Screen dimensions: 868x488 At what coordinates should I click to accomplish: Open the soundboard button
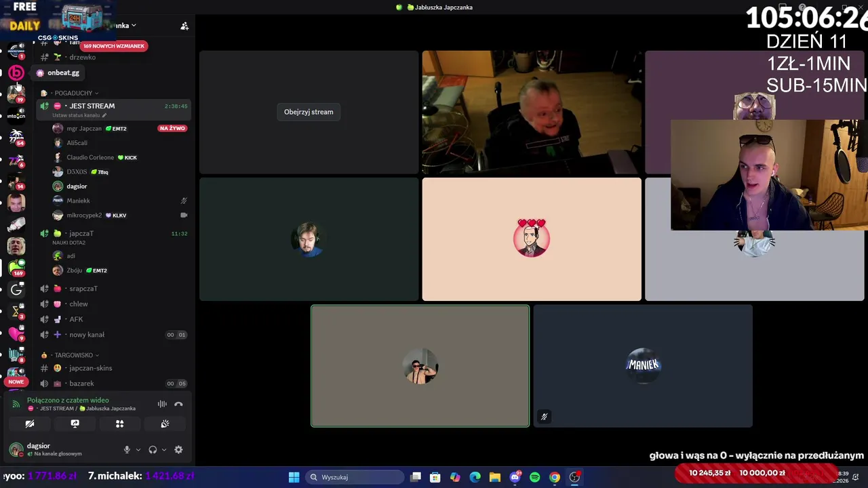(x=165, y=424)
